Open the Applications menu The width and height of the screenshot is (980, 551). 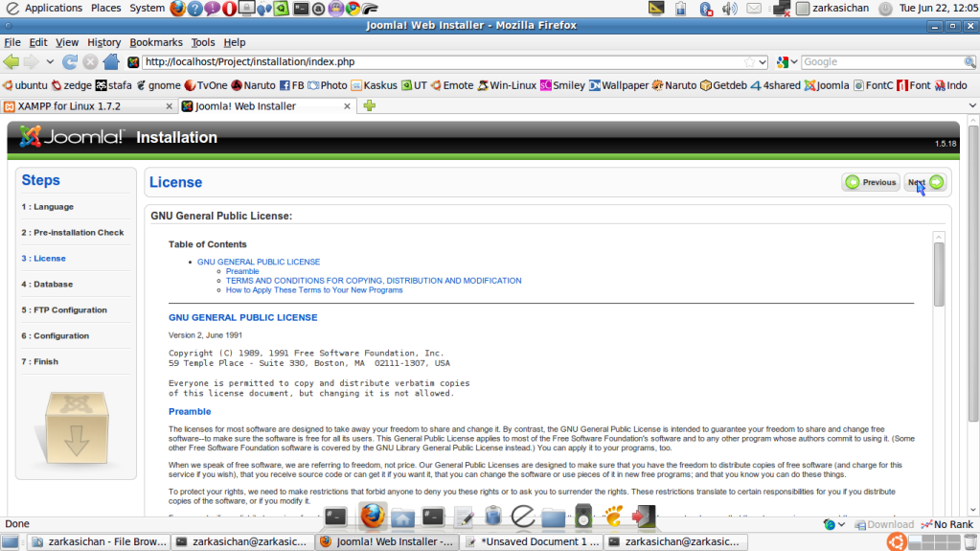point(53,8)
